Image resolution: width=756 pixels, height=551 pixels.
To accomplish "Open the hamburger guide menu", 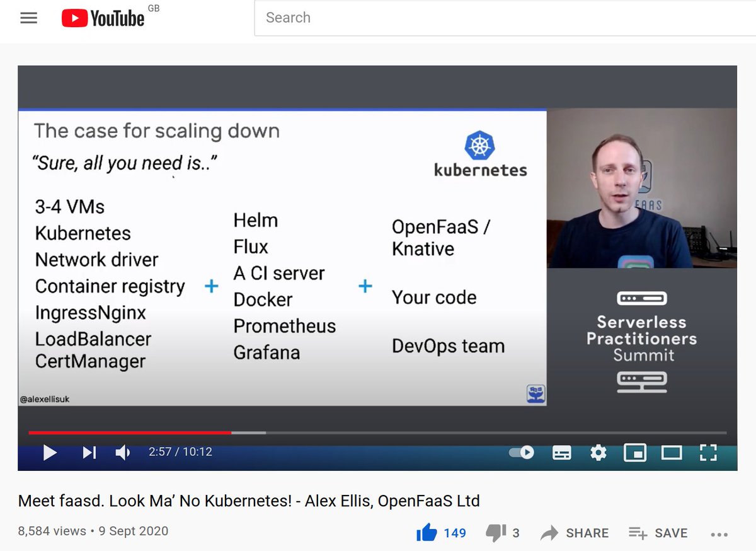I will 29,18.
